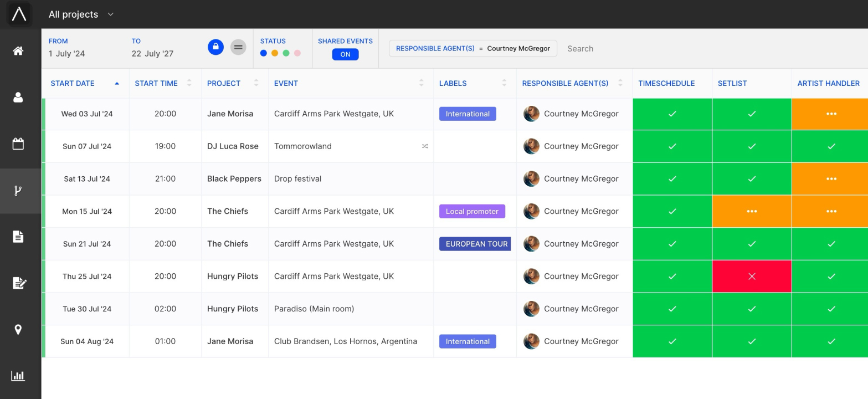
Task: Open the contacts person icon
Action: coord(18,98)
